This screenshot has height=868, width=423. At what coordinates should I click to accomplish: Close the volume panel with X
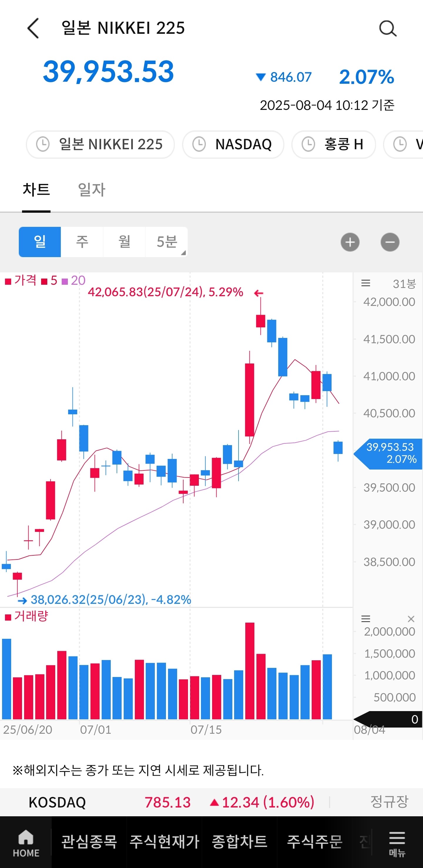(x=411, y=619)
